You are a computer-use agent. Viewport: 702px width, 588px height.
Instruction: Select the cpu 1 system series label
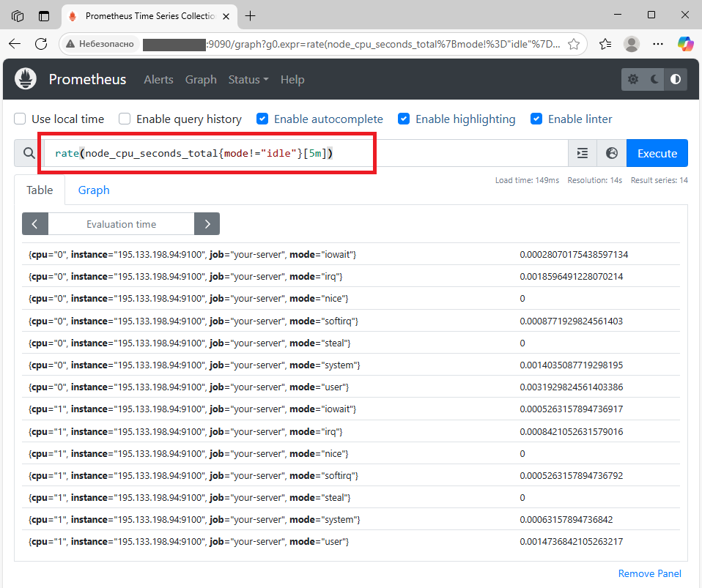(x=194, y=520)
